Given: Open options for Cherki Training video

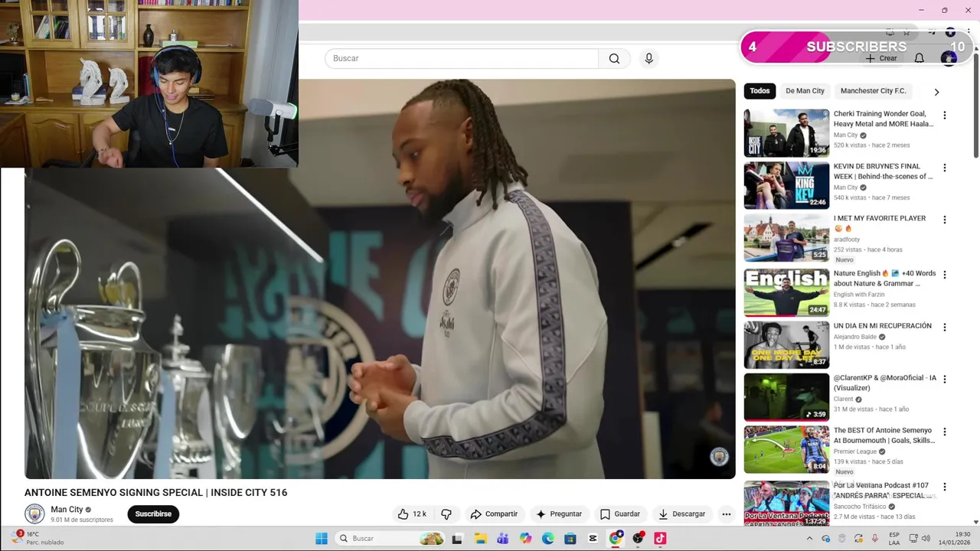Looking at the screenshot, I should (944, 116).
